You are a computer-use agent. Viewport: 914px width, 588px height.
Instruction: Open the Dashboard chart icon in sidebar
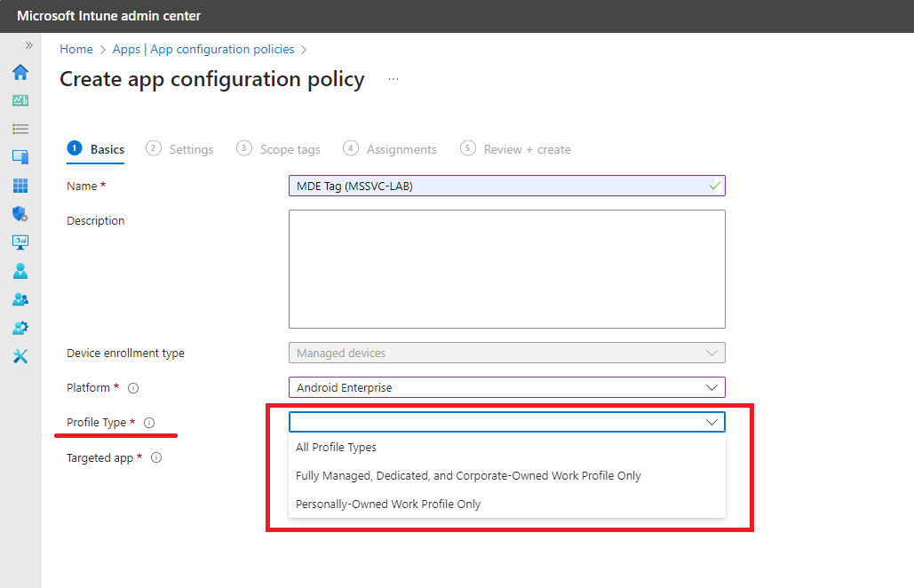(x=20, y=100)
